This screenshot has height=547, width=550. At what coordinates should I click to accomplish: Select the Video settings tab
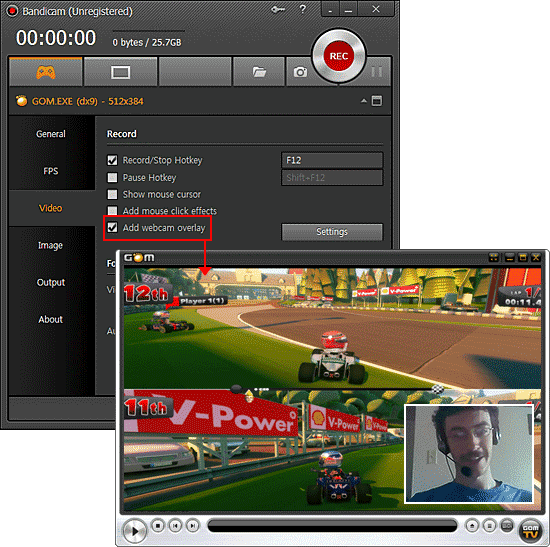coord(51,208)
